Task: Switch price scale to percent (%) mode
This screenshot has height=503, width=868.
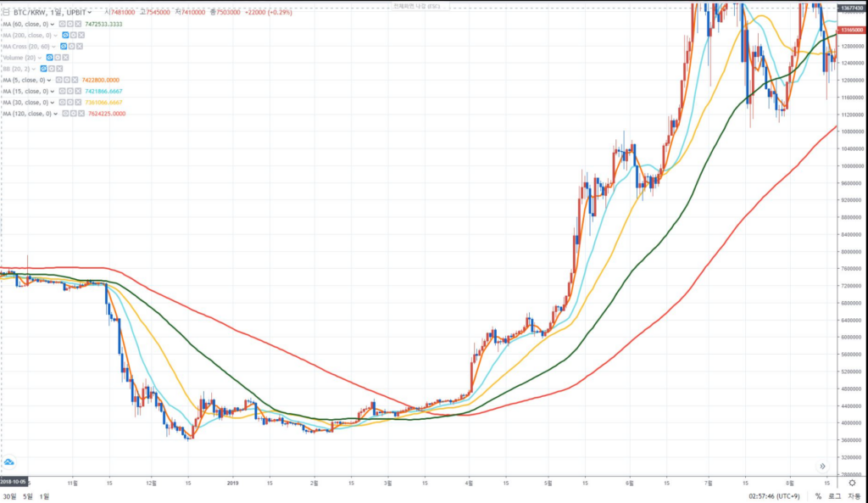Action: pyautogui.click(x=818, y=495)
